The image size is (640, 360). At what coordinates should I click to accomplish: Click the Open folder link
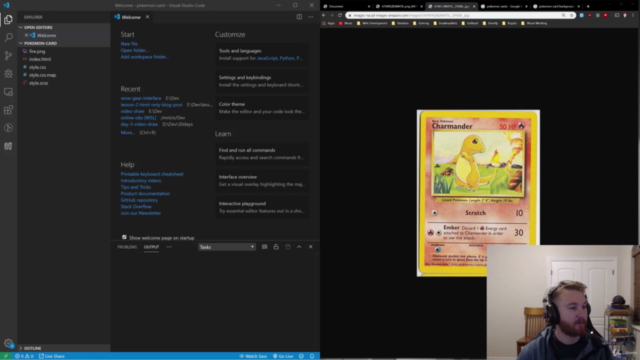coord(134,50)
